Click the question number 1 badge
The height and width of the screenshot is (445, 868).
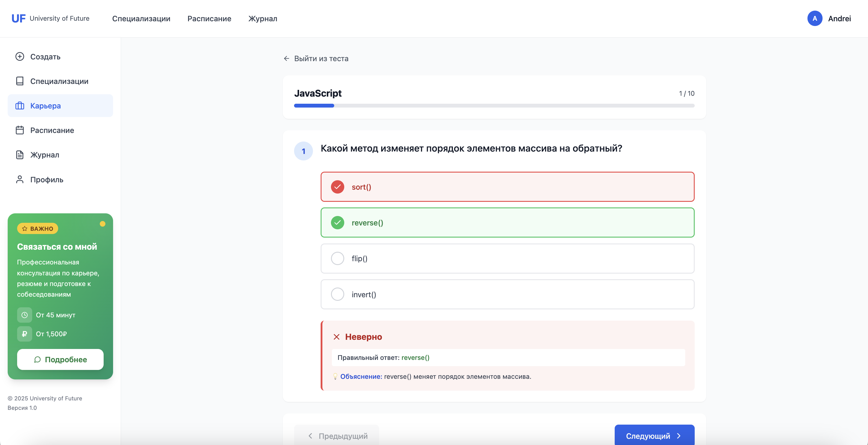(x=303, y=151)
